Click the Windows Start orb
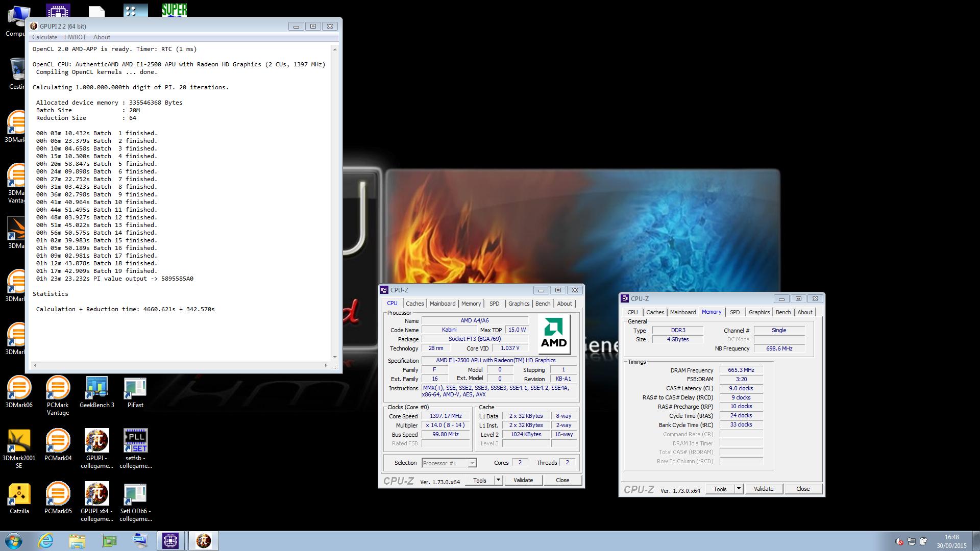 [x=14, y=541]
